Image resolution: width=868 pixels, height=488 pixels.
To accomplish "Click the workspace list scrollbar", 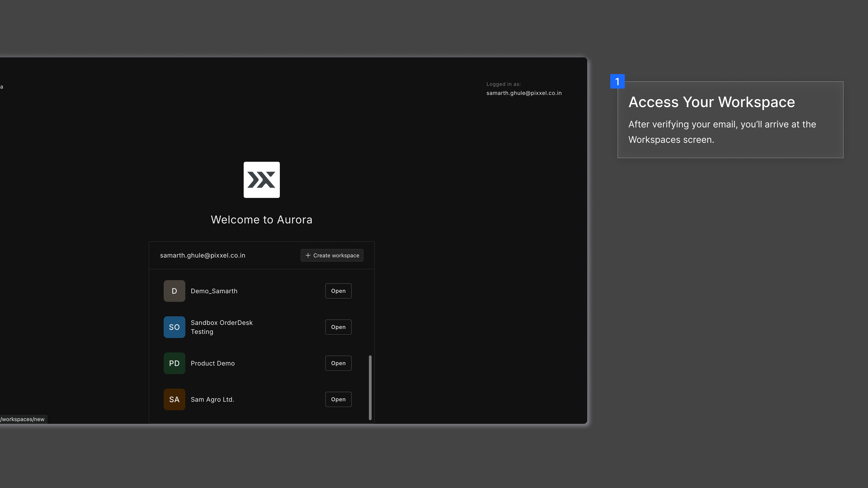I will (370, 387).
